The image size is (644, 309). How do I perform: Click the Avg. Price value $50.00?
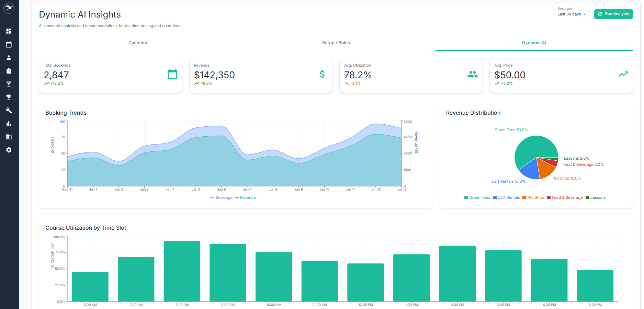pos(510,75)
